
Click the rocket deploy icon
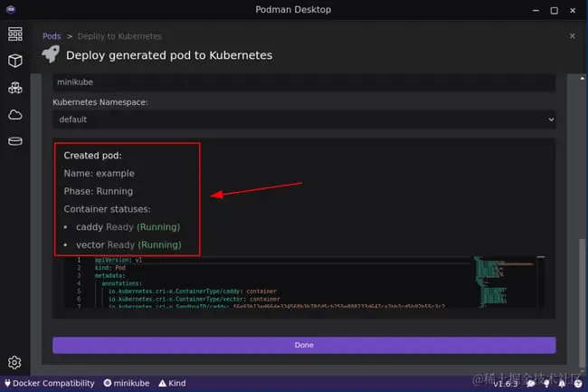(x=51, y=54)
